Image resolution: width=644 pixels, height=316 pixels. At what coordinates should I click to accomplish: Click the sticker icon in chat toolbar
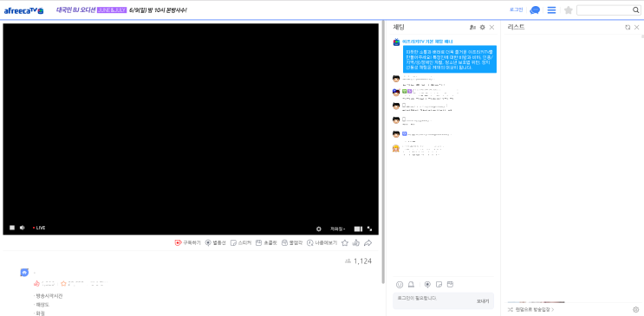pyautogui.click(x=439, y=284)
